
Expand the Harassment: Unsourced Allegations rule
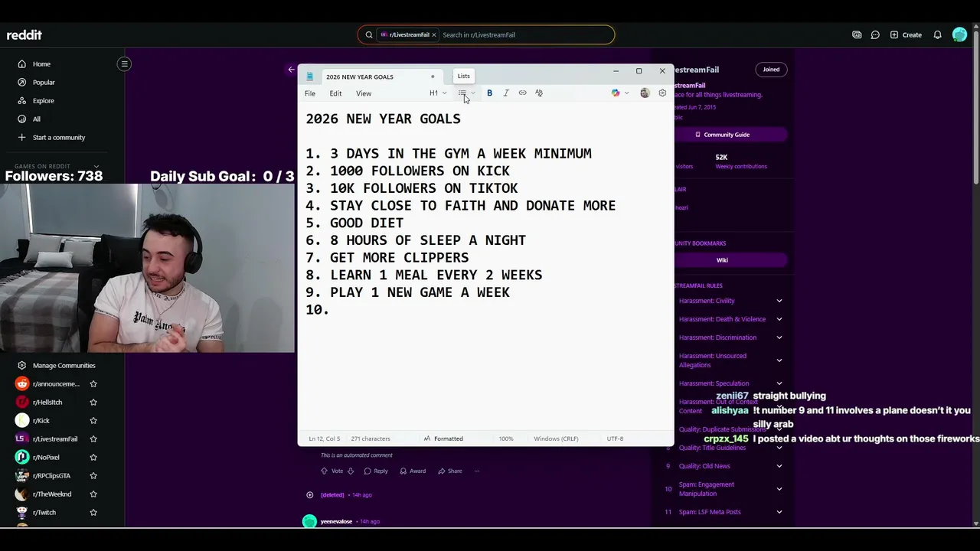tap(779, 360)
